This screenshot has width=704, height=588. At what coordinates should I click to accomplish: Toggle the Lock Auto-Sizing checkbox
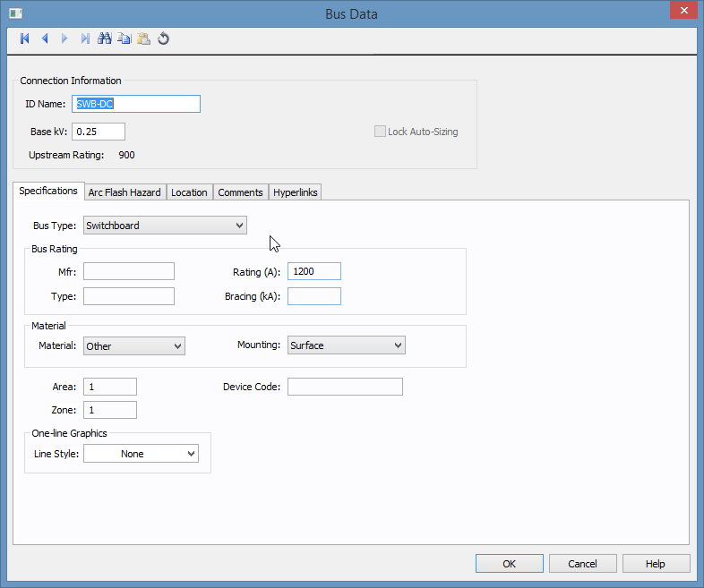380,132
